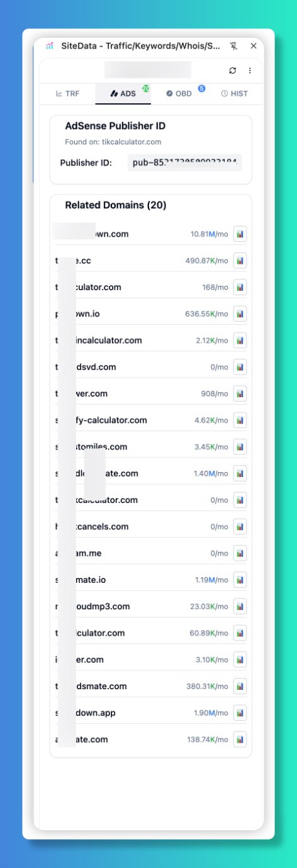Click chart icon for the 23.03K/mo domain
The width and height of the screenshot is (297, 868).
point(240,607)
